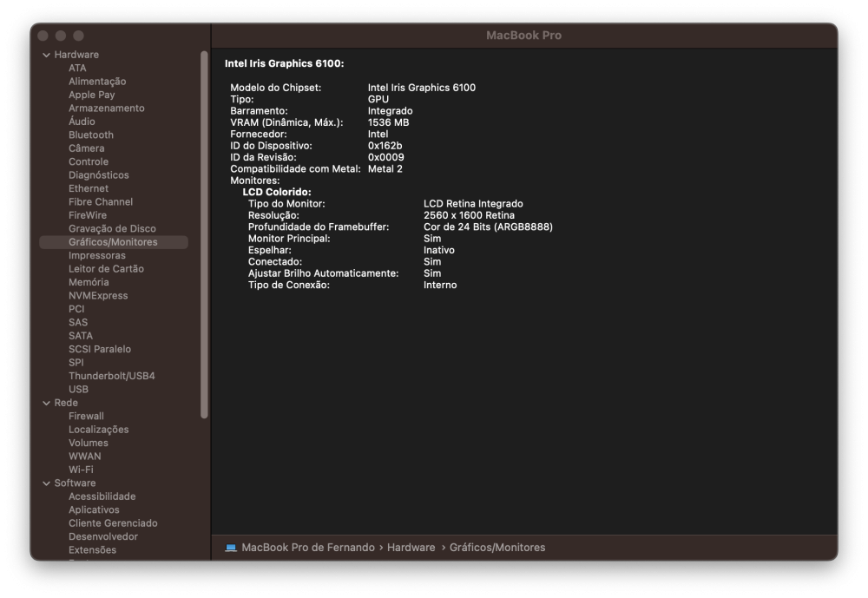868x598 pixels.
Task: Collapse the Rede section chevron
Action: coord(47,403)
